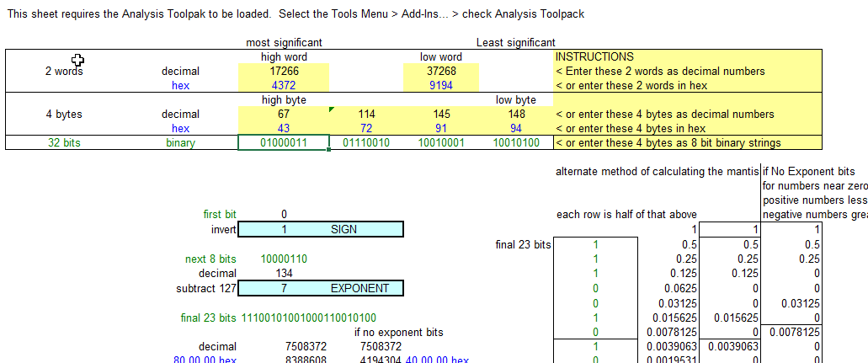Select the decimal byte cell containing 114
Screen dimensions: 868x363
[x=366, y=115]
